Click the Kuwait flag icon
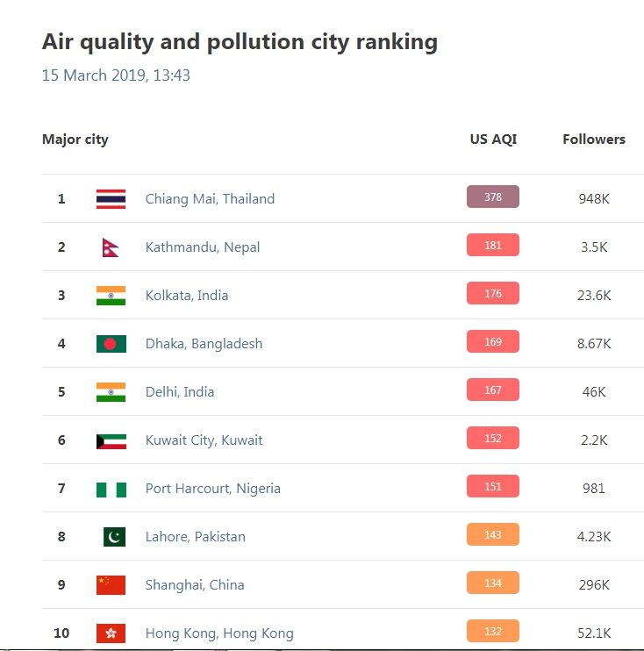This screenshot has height=651, width=644. pyautogui.click(x=111, y=441)
